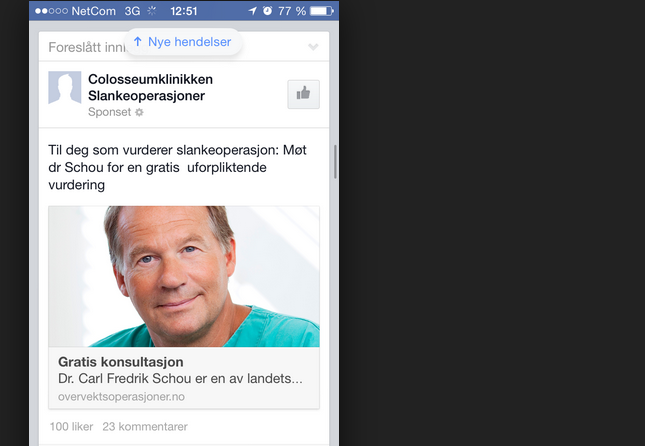Screen dimensions: 645x446
Task: Tap the battery icon in status bar
Action: (322, 11)
